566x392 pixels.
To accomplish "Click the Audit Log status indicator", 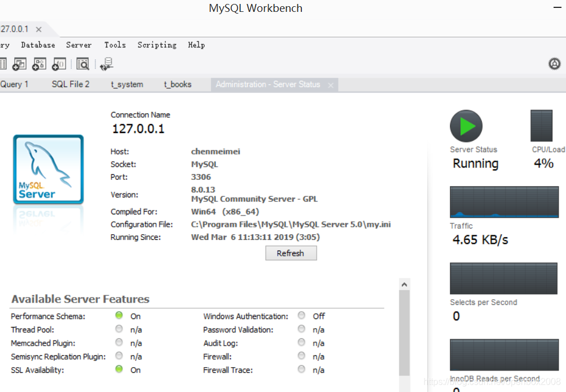I will coord(301,342).
